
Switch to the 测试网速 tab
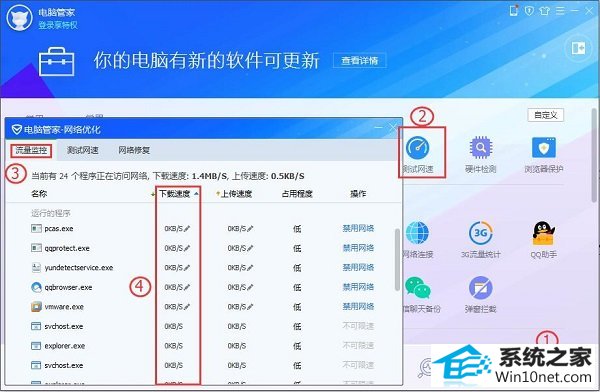pos(83,150)
